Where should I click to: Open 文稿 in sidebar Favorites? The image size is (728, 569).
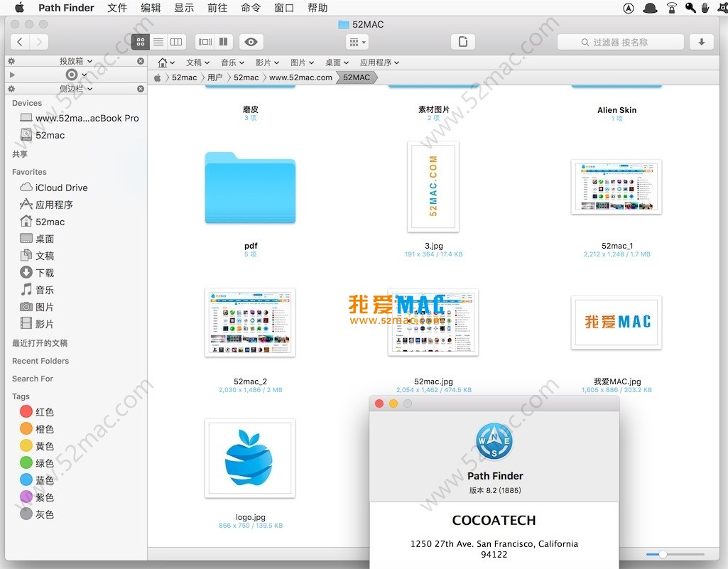[x=37, y=256]
